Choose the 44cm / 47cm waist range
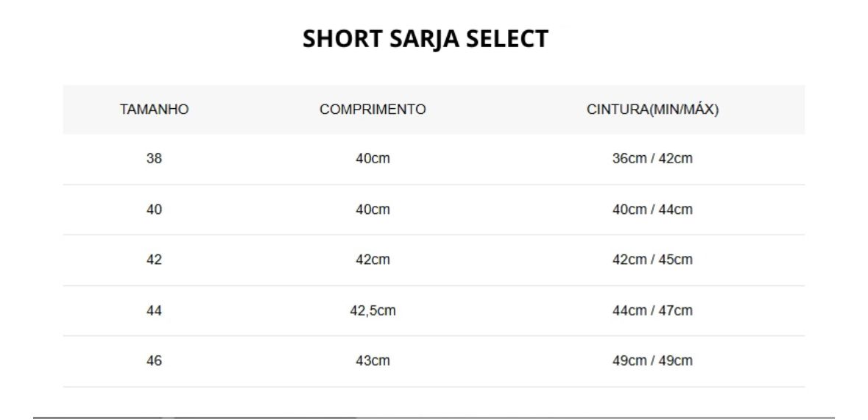This screenshot has height=420, width=868. 652,310
